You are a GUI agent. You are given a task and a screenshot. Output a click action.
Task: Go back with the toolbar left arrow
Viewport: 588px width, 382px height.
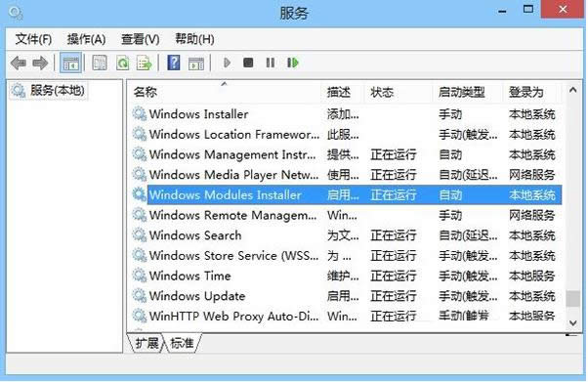[18, 64]
